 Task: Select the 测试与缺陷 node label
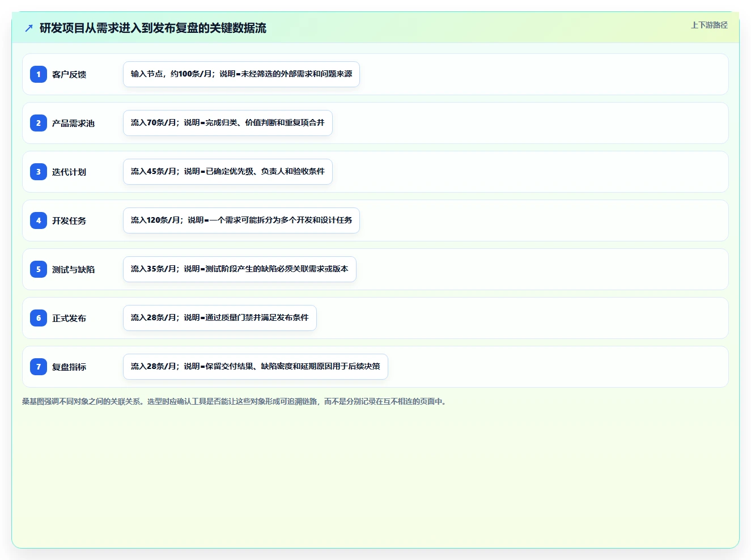(x=73, y=269)
